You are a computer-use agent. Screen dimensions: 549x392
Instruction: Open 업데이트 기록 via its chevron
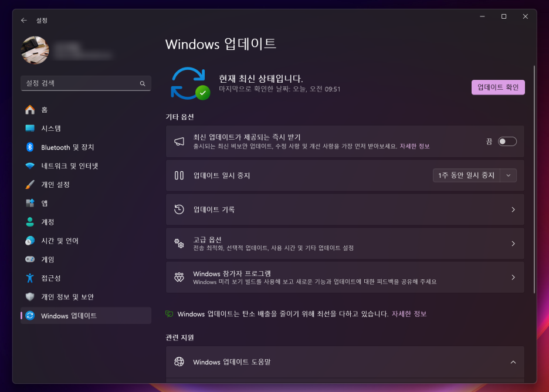coord(513,209)
